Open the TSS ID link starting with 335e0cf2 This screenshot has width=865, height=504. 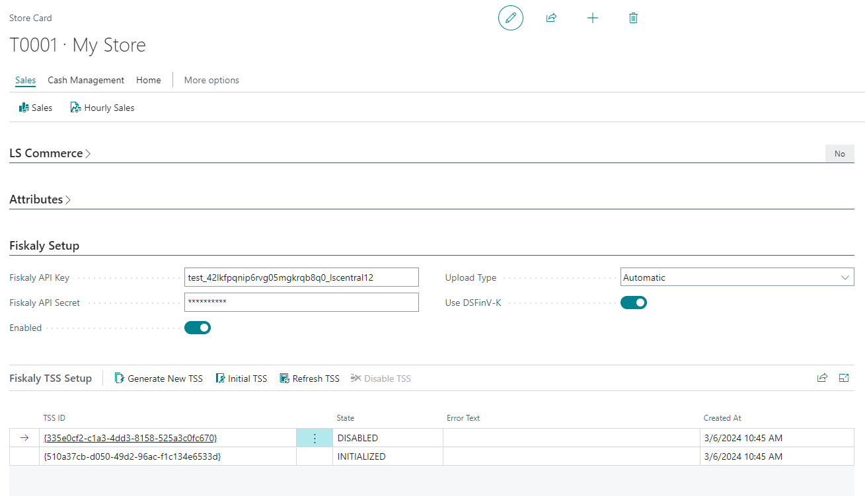click(130, 438)
